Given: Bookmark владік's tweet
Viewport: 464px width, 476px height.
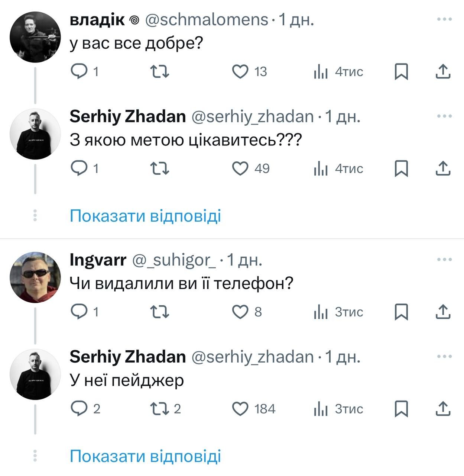Looking at the screenshot, I should pos(401,71).
